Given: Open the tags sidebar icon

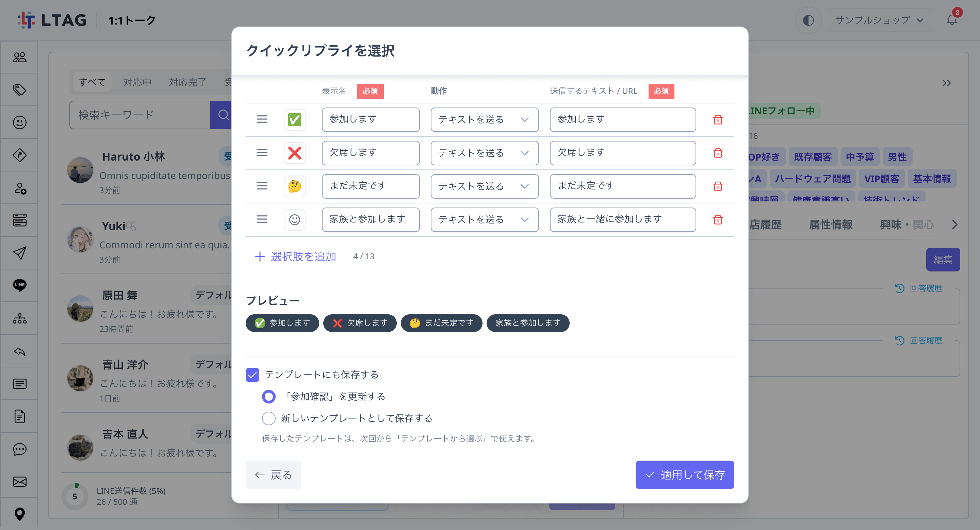Looking at the screenshot, I should 19,90.
